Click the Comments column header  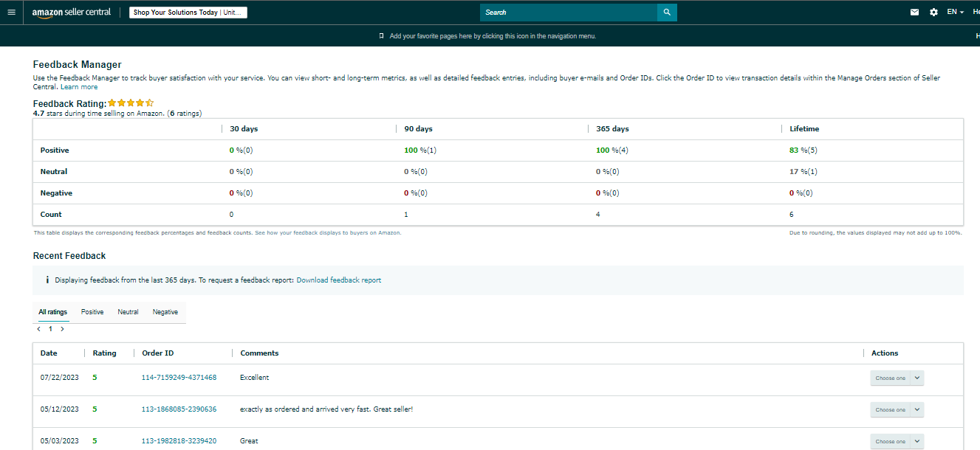[259, 353]
